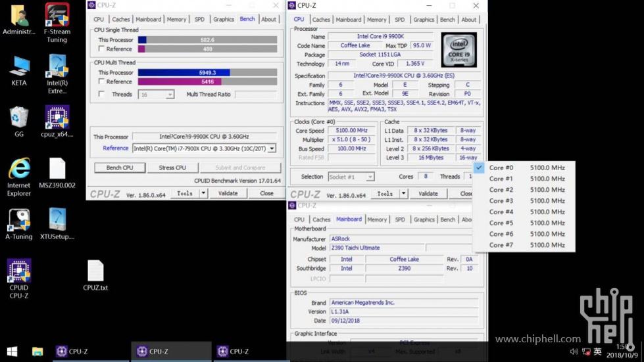Click the CPU-Z title icon in CPU window
The image size is (644, 362).
click(292, 5)
